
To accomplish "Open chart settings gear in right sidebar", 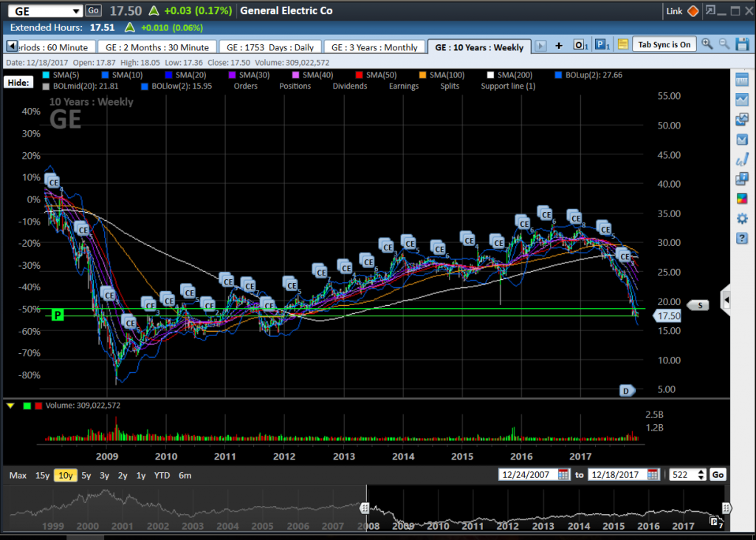I will [x=742, y=219].
